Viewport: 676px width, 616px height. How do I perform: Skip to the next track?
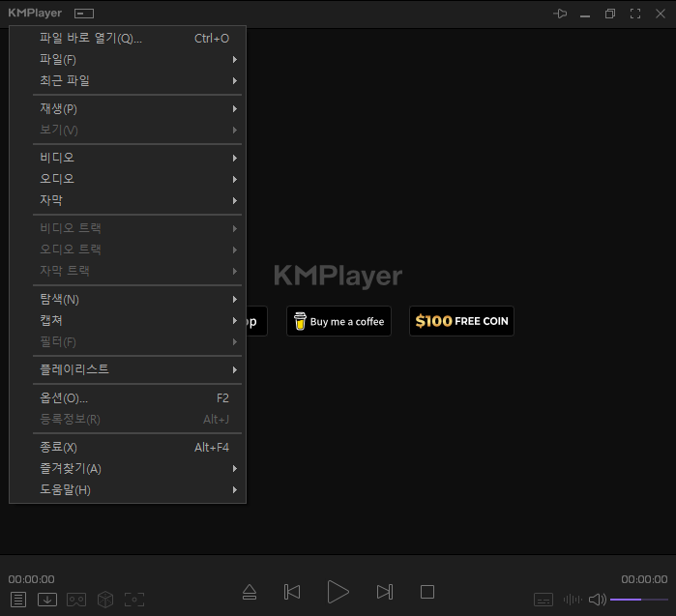385,592
